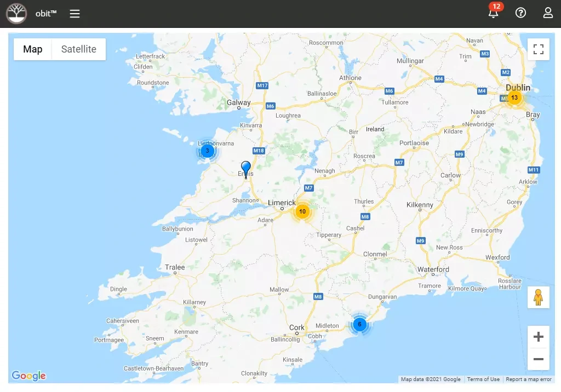
Task: Click Report a map error link
Action: point(529,379)
